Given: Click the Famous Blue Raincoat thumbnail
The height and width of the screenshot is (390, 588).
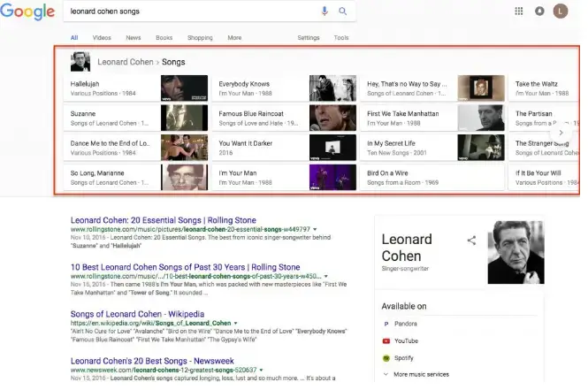Looking at the screenshot, I should [x=332, y=119].
